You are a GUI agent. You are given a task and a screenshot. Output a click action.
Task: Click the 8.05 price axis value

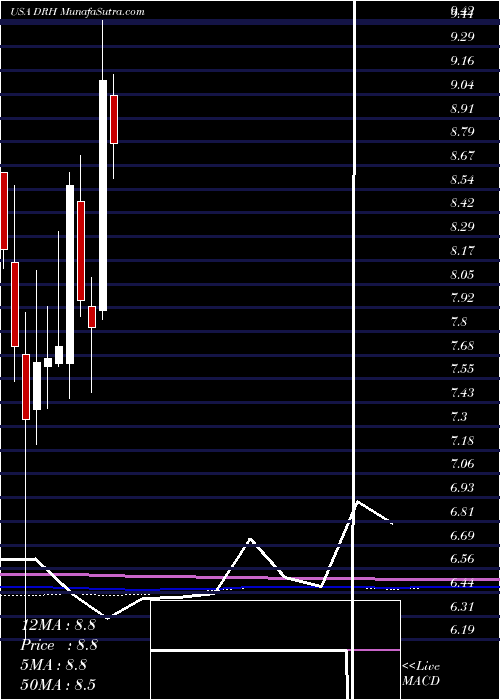click(x=462, y=274)
